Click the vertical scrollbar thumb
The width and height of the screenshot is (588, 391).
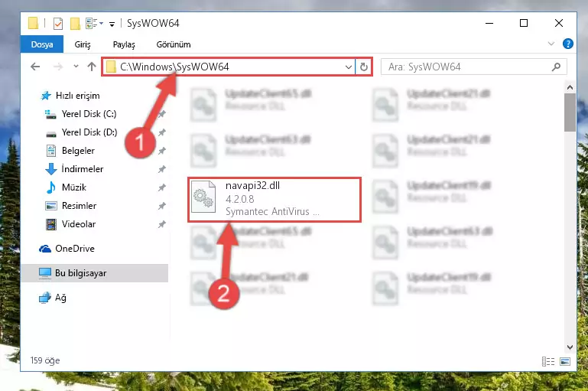tap(570, 112)
